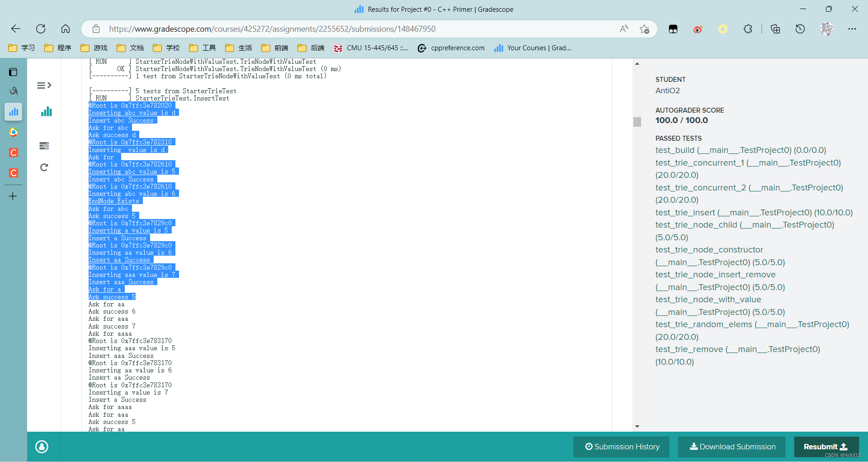Click the regrade refresh icon in sidebar
Screen dimensions: 868x462
click(44, 167)
